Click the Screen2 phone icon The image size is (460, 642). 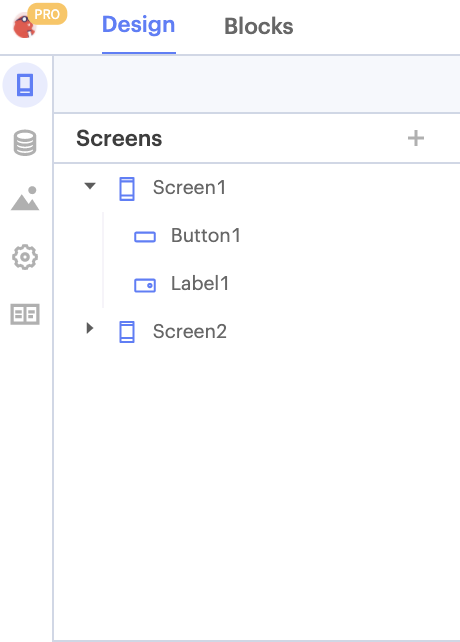tap(127, 332)
